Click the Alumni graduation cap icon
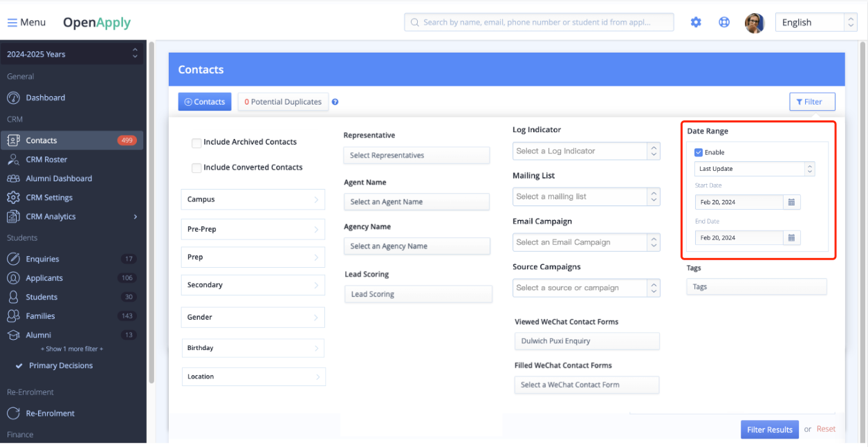 [13, 335]
